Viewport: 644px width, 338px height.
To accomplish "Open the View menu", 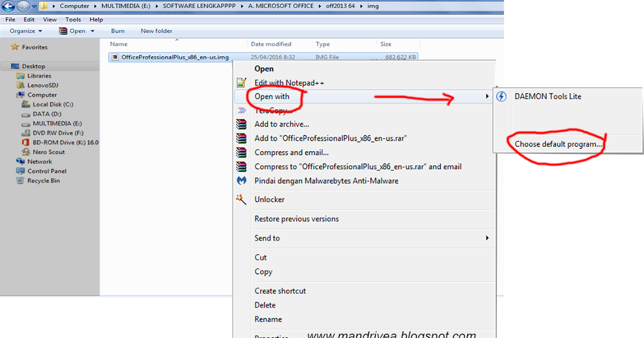I will click(x=50, y=19).
